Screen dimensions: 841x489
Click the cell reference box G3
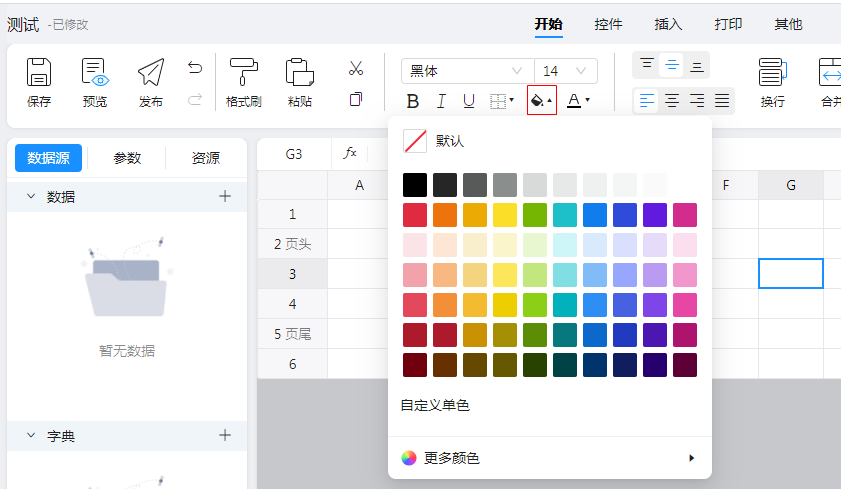[x=294, y=154]
